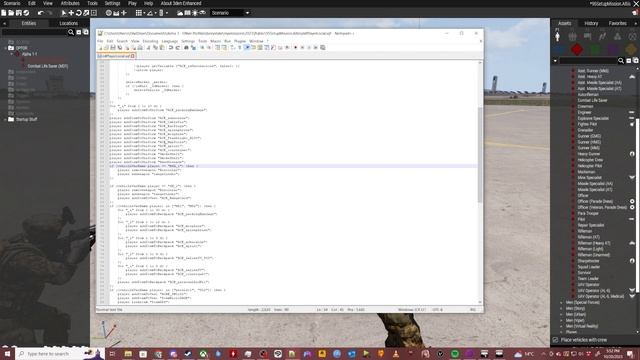Screen dimensions: 640x360
Task: Click Notepad++ Save file icon
Action: coord(113,48)
